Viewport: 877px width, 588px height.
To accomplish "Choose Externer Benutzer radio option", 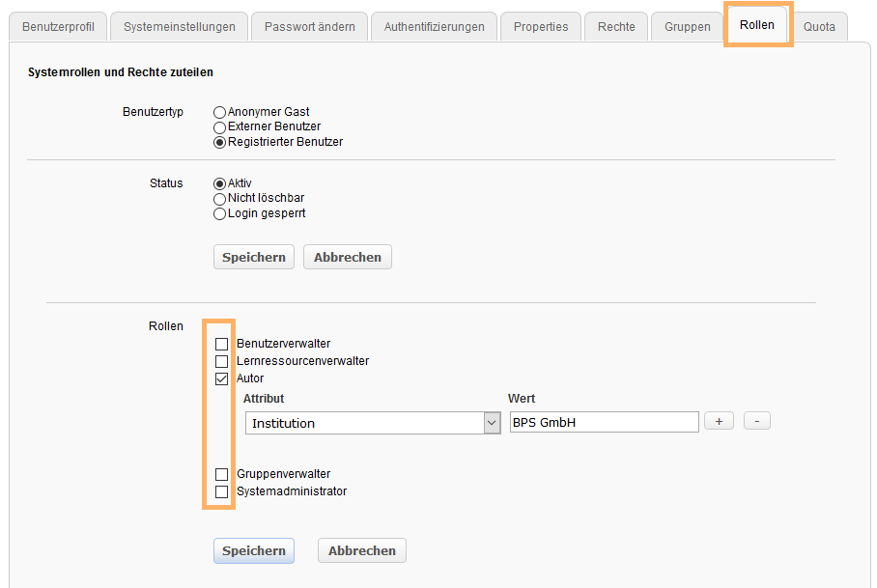I will tap(219, 126).
